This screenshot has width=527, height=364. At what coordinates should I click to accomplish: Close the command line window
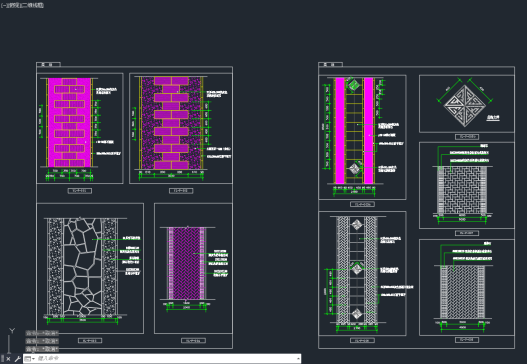point(8,359)
